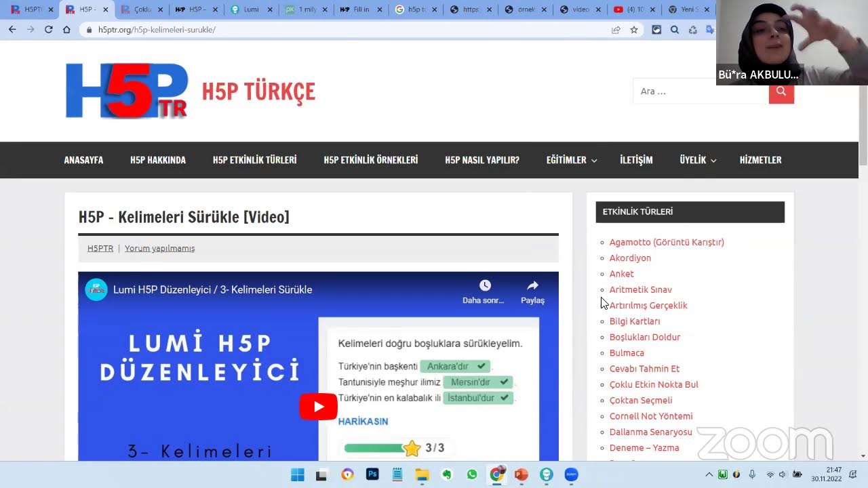Switch to the Çoklu browser tab
Image resolution: width=868 pixels, height=488 pixels.
coord(141,9)
